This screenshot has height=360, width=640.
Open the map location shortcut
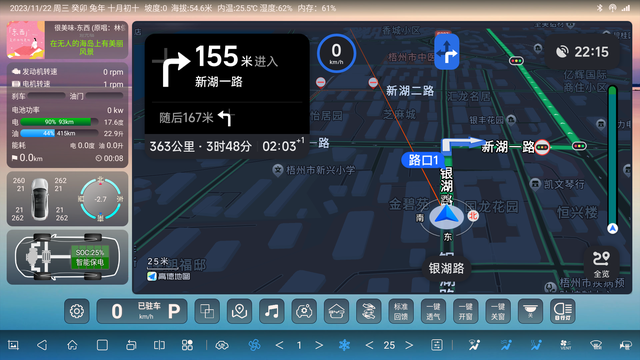click(x=239, y=311)
